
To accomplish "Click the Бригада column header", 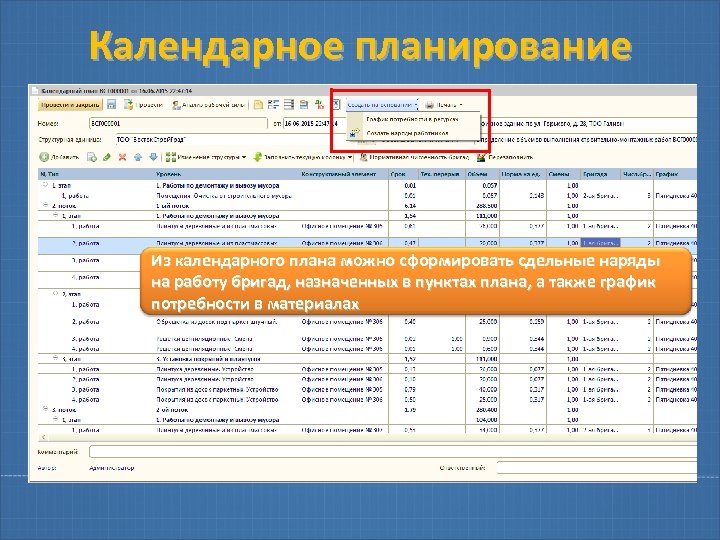I will tap(601, 174).
